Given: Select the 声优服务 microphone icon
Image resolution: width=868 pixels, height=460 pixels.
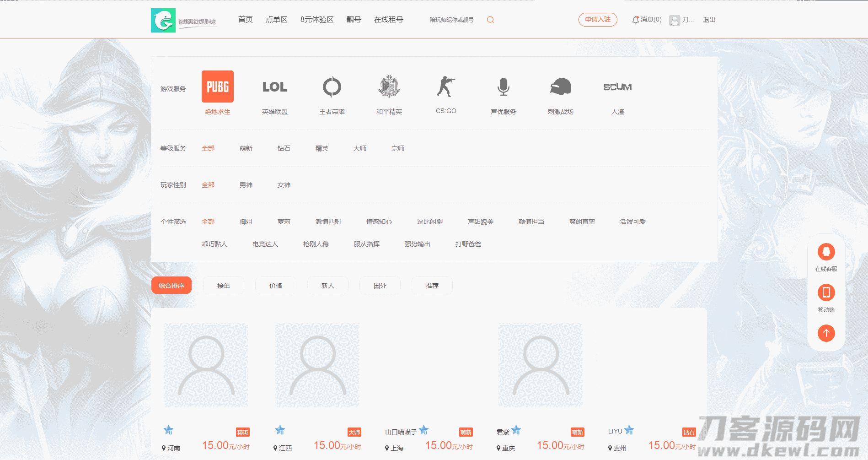Looking at the screenshot, I should click(x=504, y=87).
